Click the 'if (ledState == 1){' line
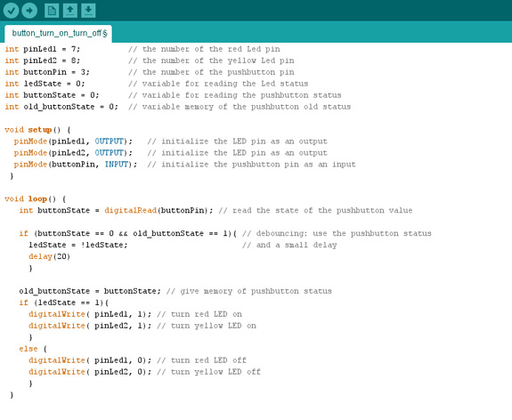Screen dimensions: 512x420 pyautogui.click(x=64, y=303)
